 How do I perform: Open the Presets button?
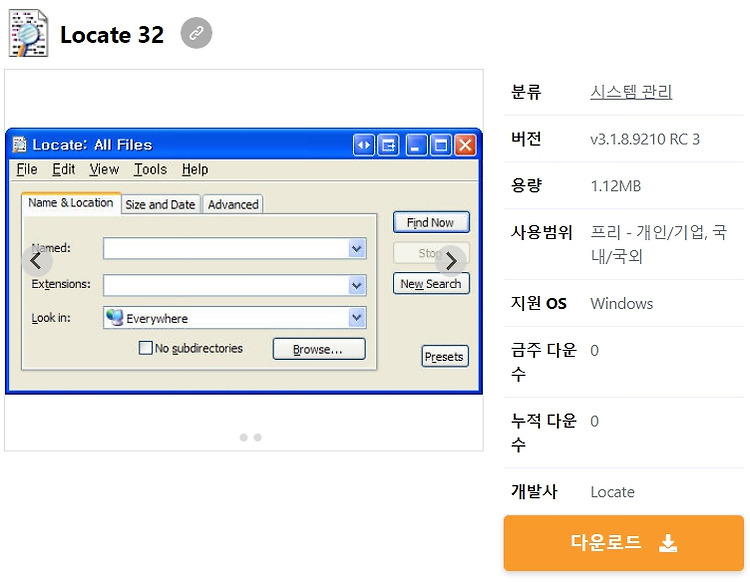445,356
